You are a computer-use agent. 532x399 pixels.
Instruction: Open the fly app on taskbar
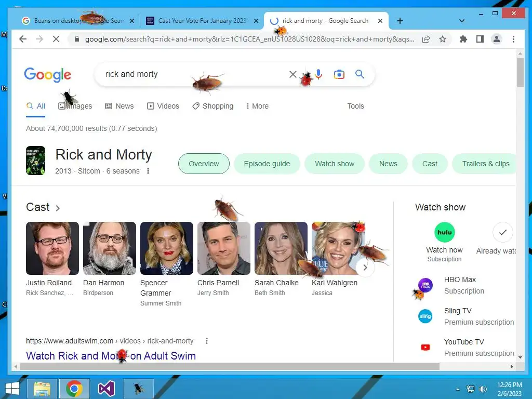(138, 389)
